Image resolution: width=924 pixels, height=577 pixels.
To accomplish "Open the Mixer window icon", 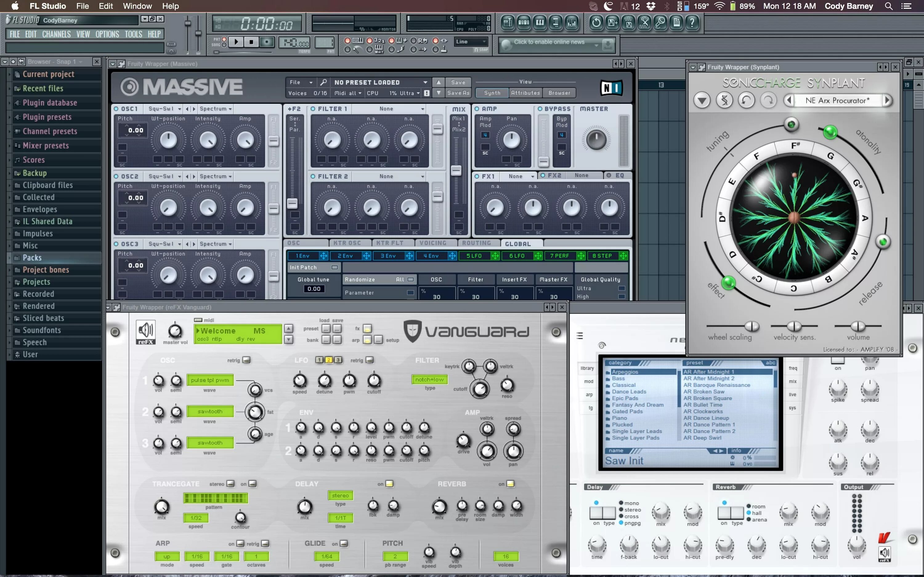I will (x=572, y=22).
